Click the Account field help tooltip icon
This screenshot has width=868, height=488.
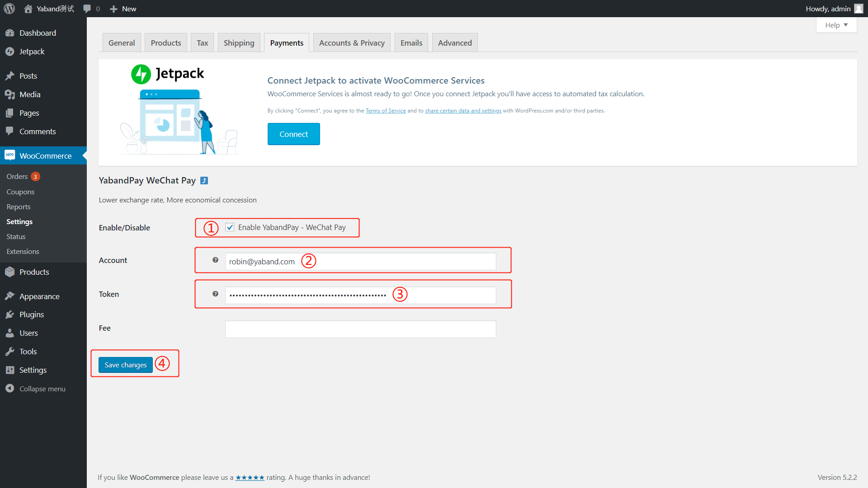click(216, 260)
